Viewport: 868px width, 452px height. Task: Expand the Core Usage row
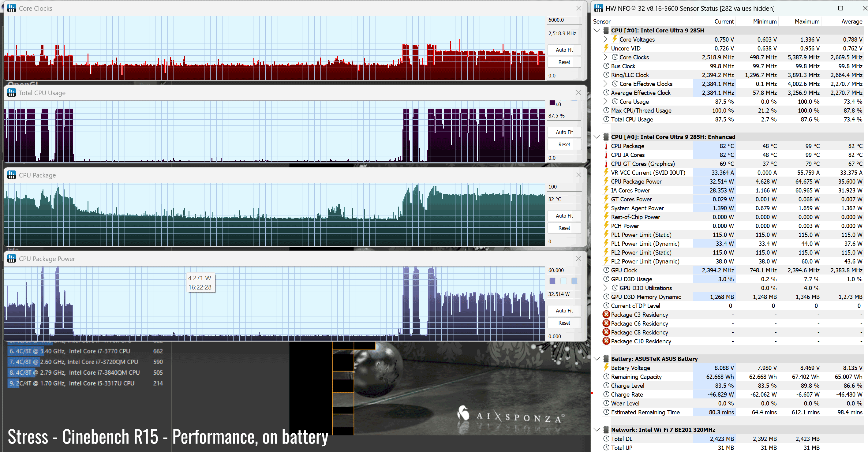point(605,102)
